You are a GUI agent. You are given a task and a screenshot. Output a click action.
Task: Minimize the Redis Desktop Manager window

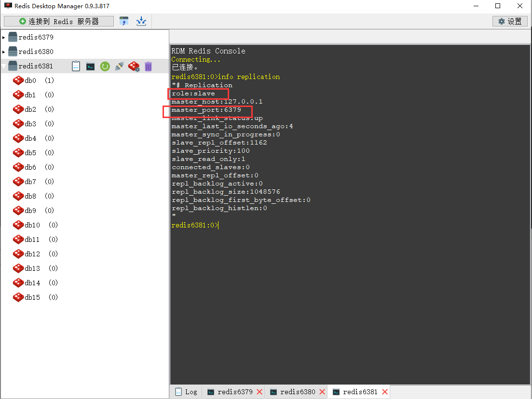point(476,6)
